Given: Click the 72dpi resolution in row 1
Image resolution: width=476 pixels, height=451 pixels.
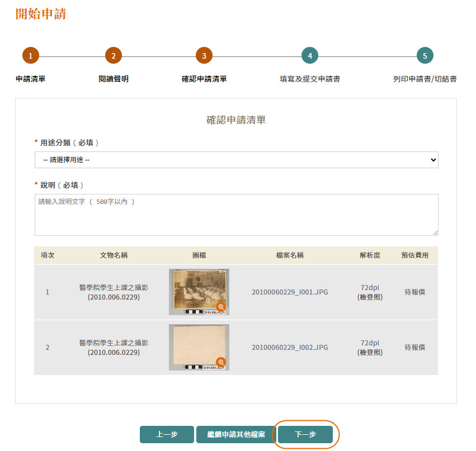Looking at the screenshot, I should (370, 287).
